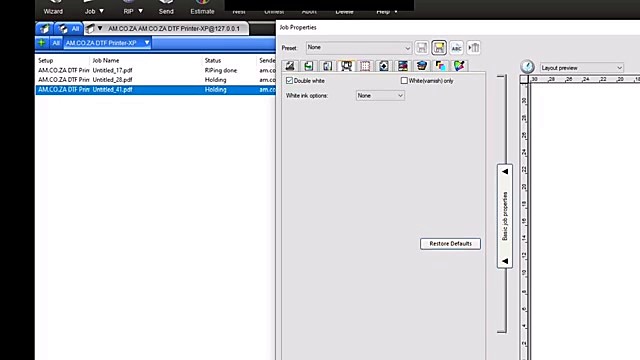Click the delete preset trash icon
The image size is (640, 360).
click(473, 48)
